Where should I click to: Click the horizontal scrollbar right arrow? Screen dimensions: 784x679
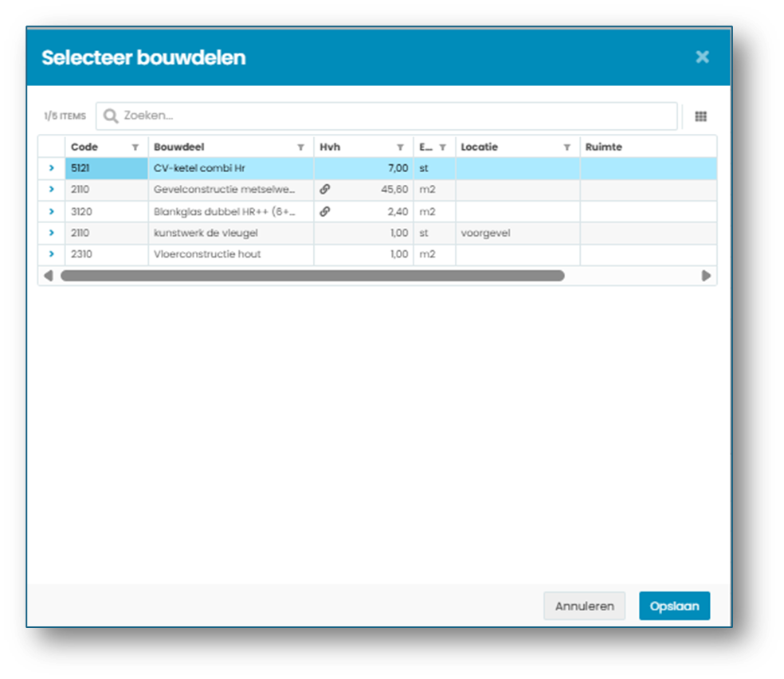[x=706, y=276]
